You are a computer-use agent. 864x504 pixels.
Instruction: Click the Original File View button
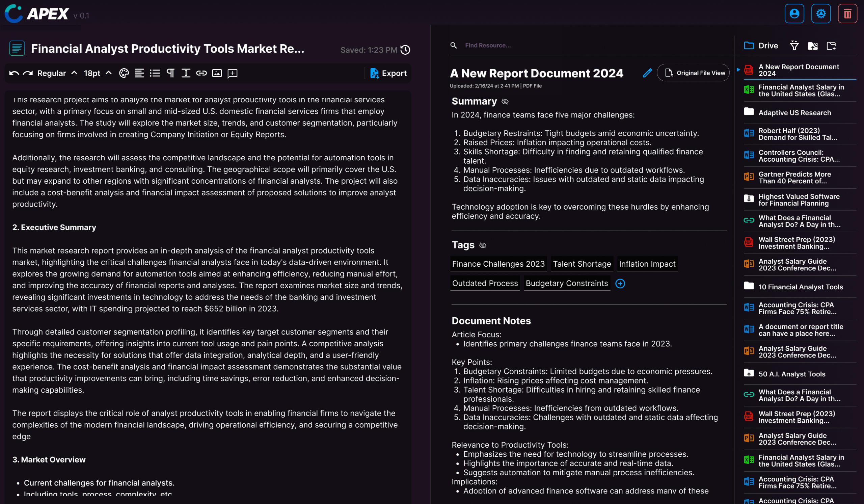click(693, 73)
